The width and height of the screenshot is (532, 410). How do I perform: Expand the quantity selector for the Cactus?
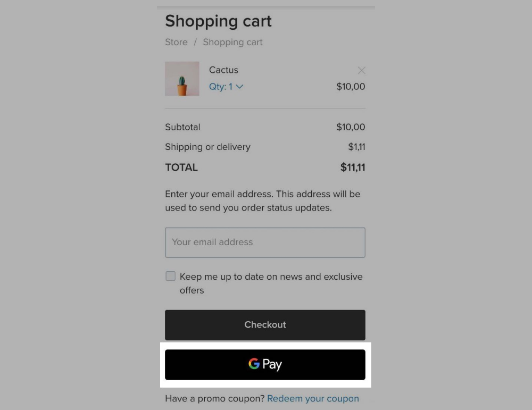(227, 87)
